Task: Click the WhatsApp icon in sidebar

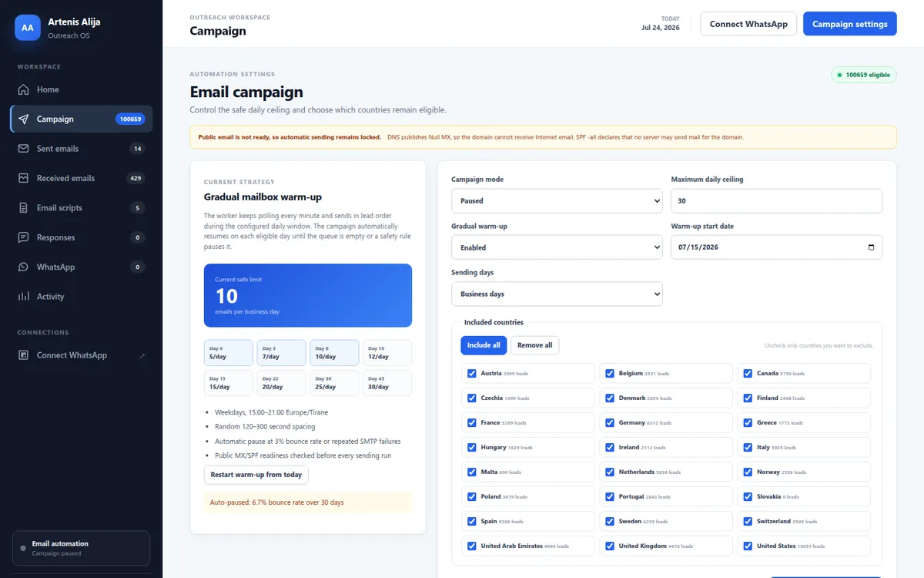Action: pos(23,267)
